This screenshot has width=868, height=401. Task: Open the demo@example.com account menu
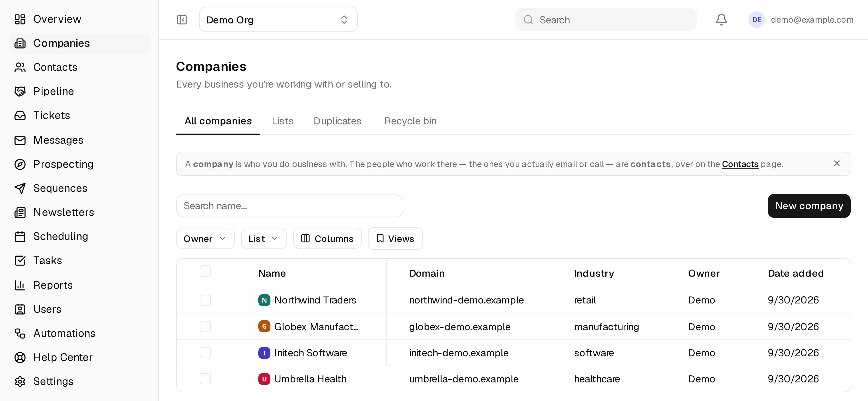point(801,19)
